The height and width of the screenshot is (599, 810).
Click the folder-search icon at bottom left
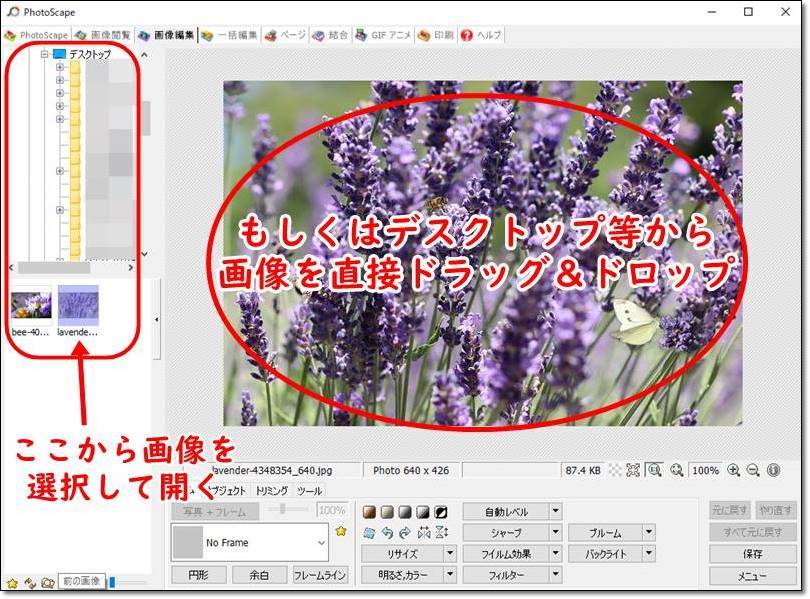48,583
